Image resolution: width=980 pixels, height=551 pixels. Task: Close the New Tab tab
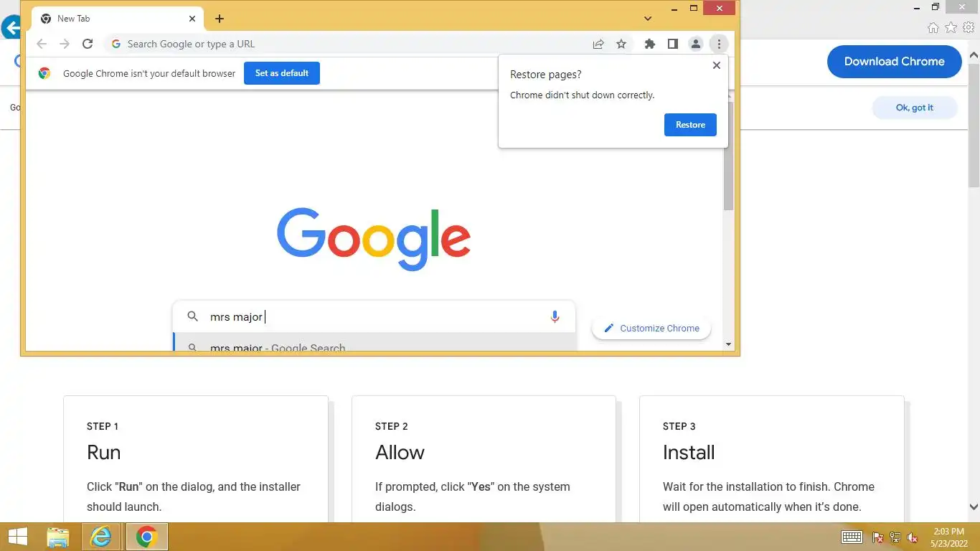coord(192,19)
